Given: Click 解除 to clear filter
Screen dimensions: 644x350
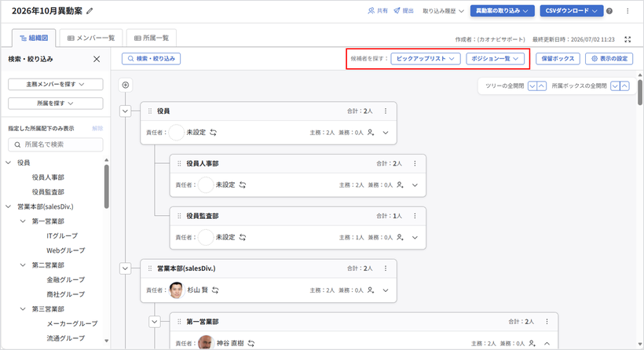Looking at the screenshot, I should 97,129.
